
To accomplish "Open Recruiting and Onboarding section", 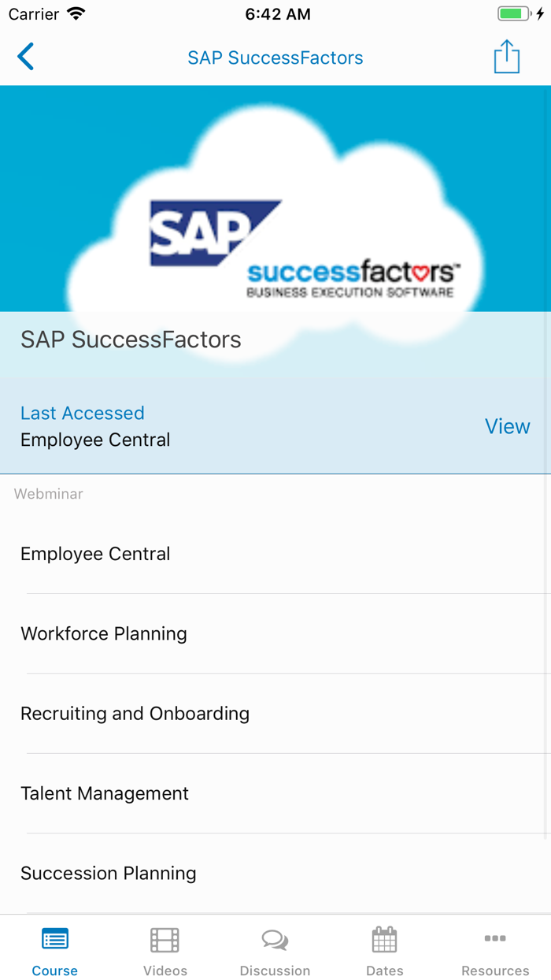I will [x=135, y=713].
